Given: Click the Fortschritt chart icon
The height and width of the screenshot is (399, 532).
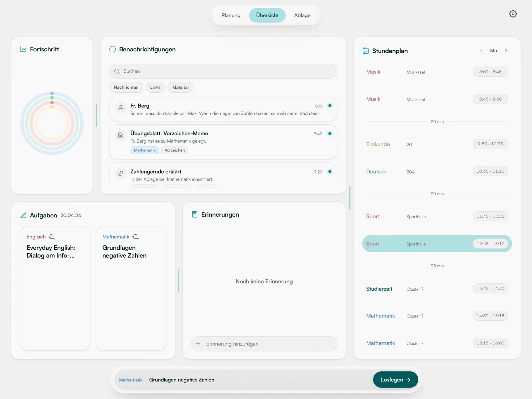Looking at the screenshot, I should [x=23, y=49].
